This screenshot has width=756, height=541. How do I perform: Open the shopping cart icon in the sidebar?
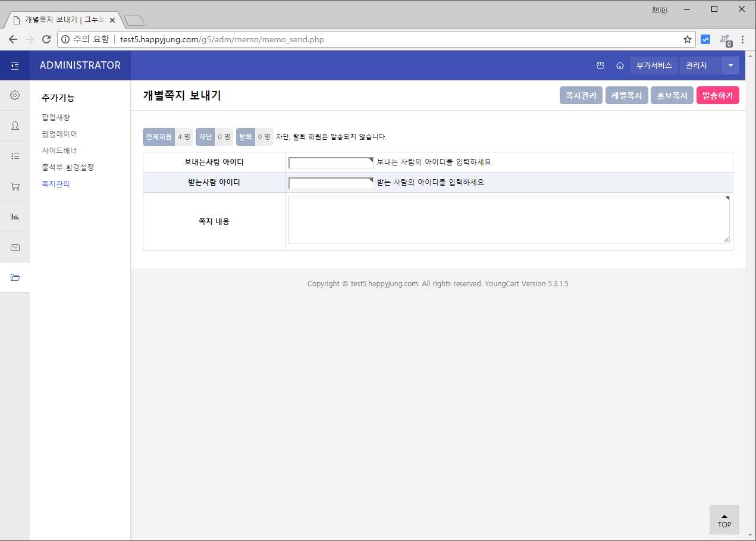pos(14,186)
